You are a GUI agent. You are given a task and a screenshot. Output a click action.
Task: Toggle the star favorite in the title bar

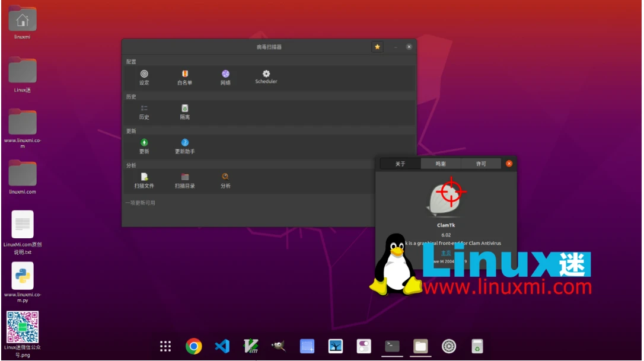point(378,46)
